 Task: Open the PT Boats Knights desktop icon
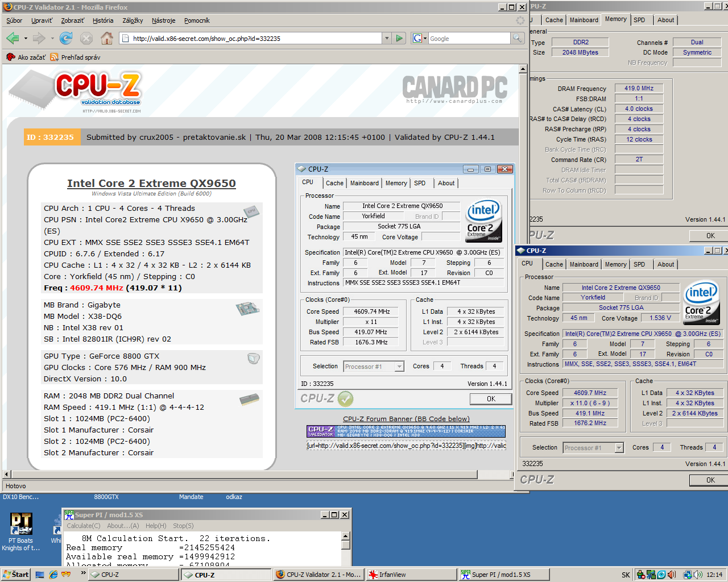coord(21,531)
